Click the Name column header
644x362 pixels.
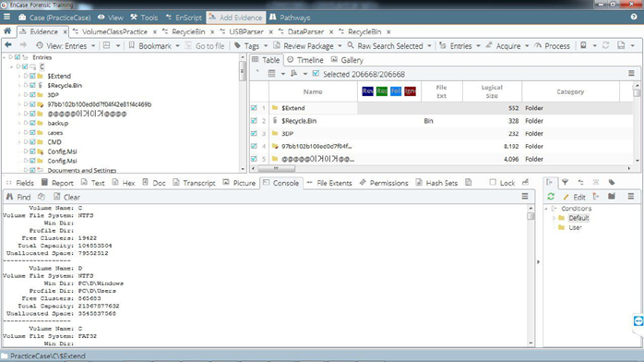[313, 91]
